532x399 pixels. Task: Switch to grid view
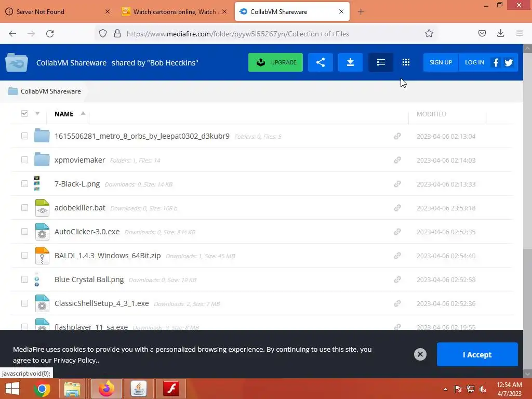point(406,62)
